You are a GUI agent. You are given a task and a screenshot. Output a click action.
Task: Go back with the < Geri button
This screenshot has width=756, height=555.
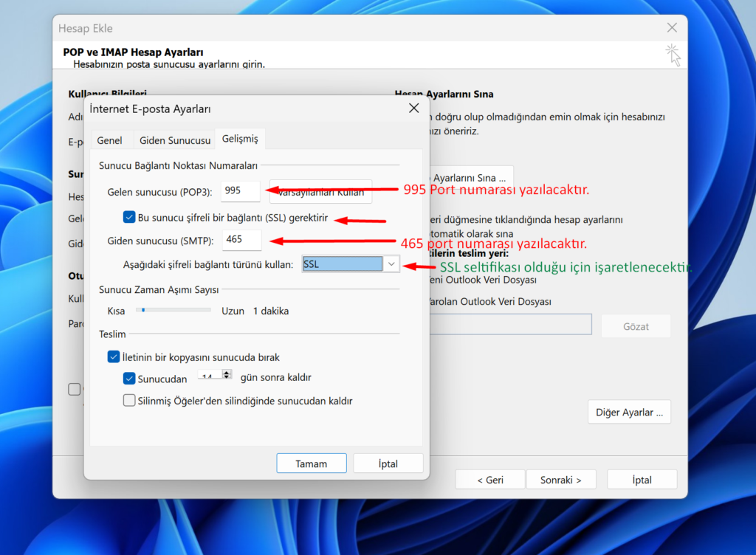pos(490,480)
